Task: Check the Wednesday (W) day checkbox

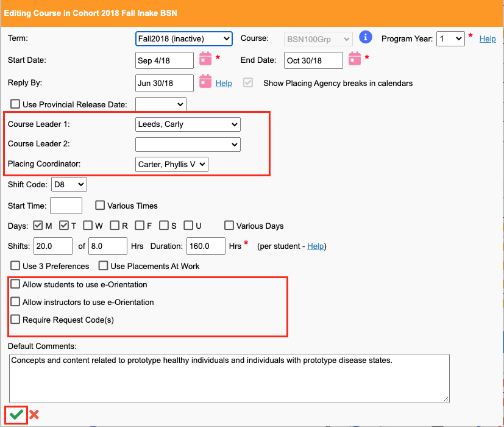Action: click(88, 225)
